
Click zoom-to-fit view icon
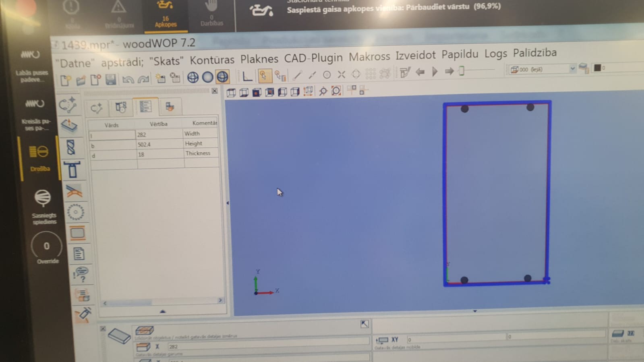[336, 91]
